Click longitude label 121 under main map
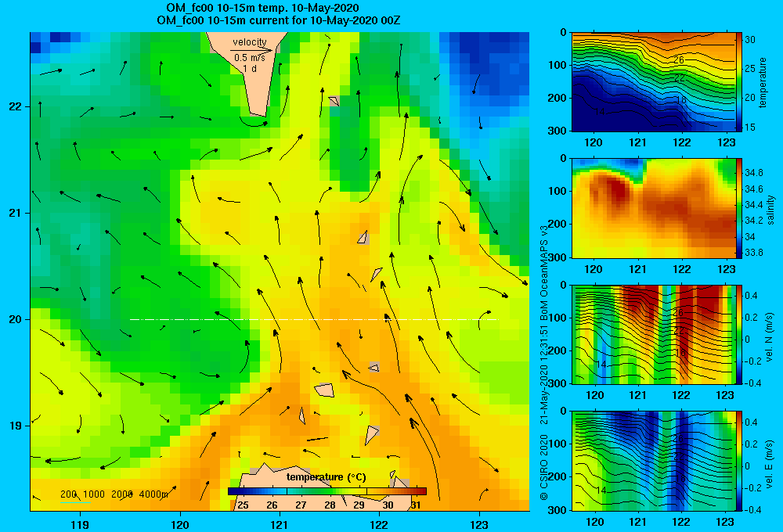 [x=280, y=524]
